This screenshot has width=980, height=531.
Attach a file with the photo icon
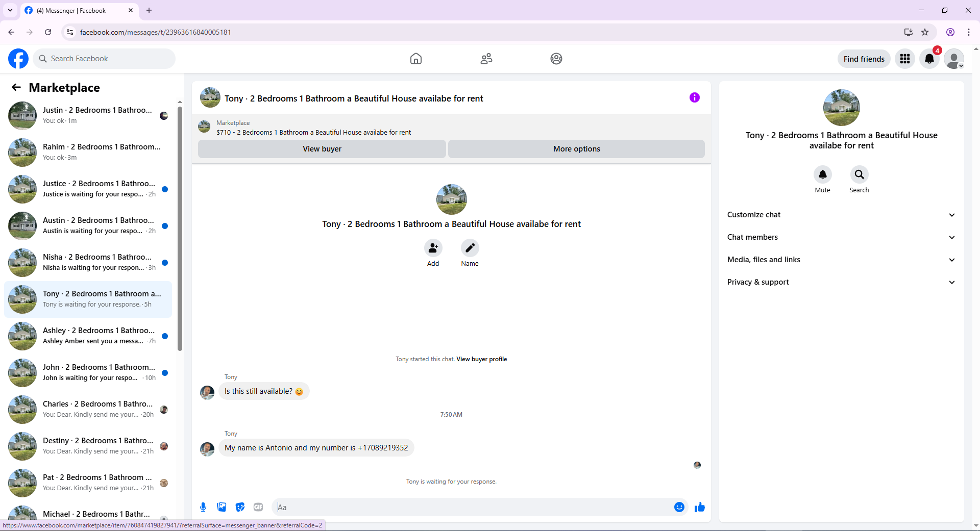222,507
